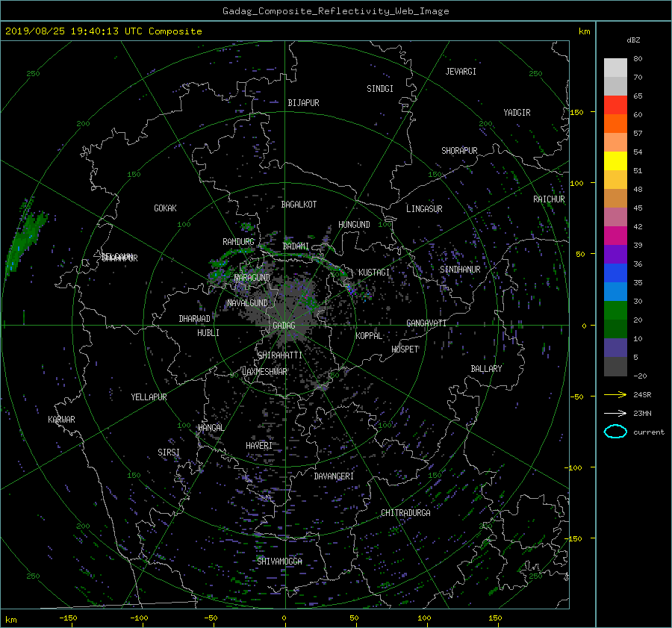Click the BALLARY city label
Screen dimensions: 672x628
point(486,369)
